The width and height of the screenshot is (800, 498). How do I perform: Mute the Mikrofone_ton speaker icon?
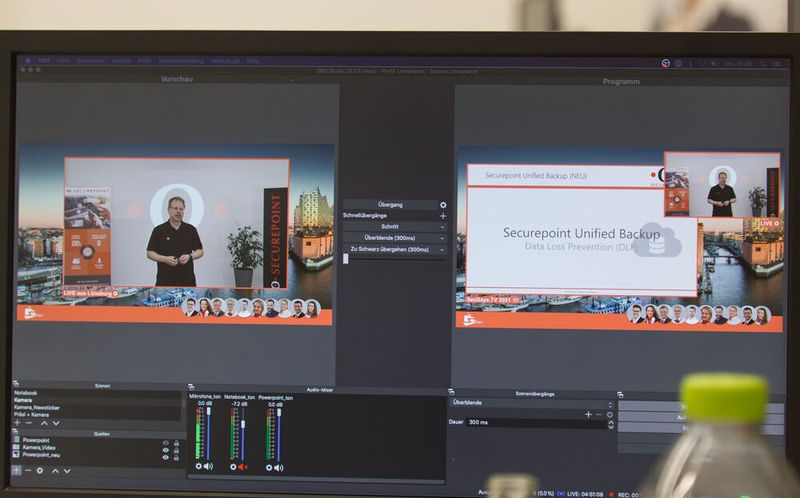[x=208, y=466]
